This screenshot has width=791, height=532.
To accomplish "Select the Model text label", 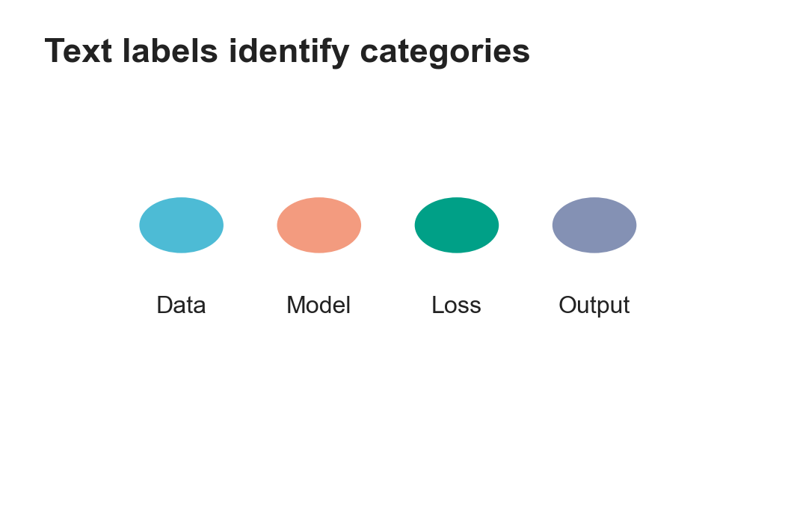I will click(x=318, y=305).
